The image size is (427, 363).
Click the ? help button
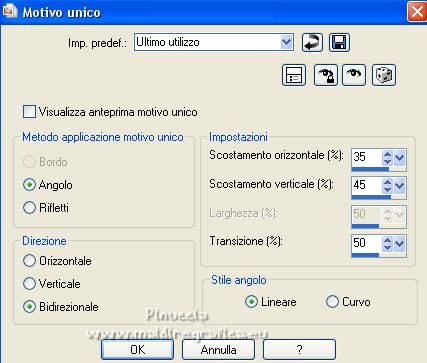[x=299, y=349]
